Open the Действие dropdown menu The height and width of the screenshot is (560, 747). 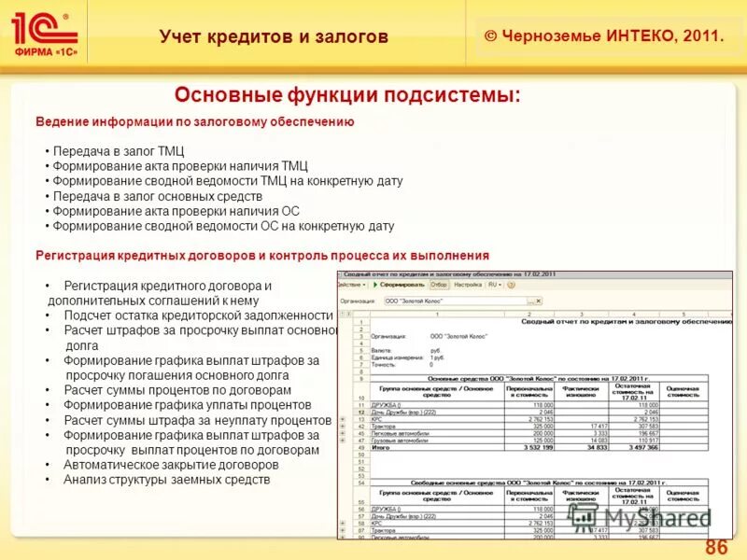(x=350, y=285)
